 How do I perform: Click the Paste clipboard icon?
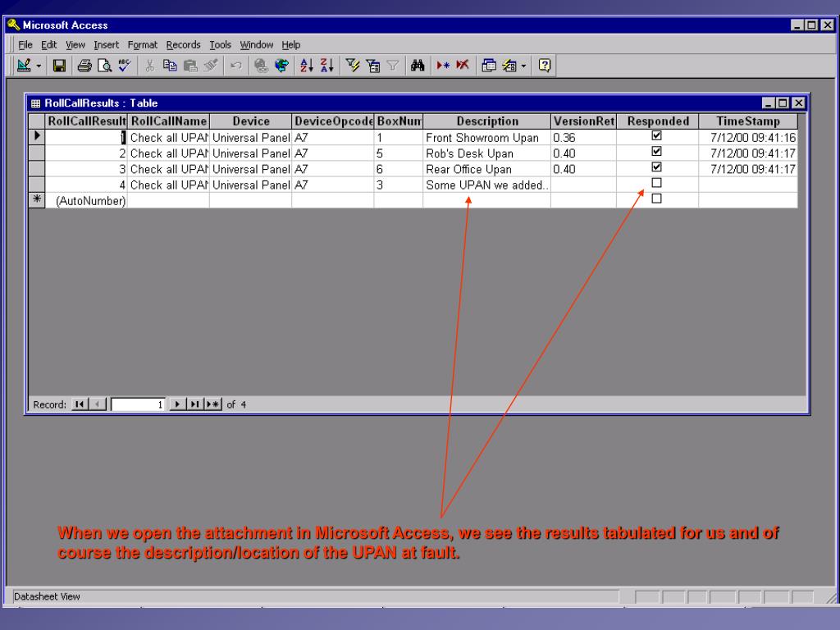[x=190, y=66]
